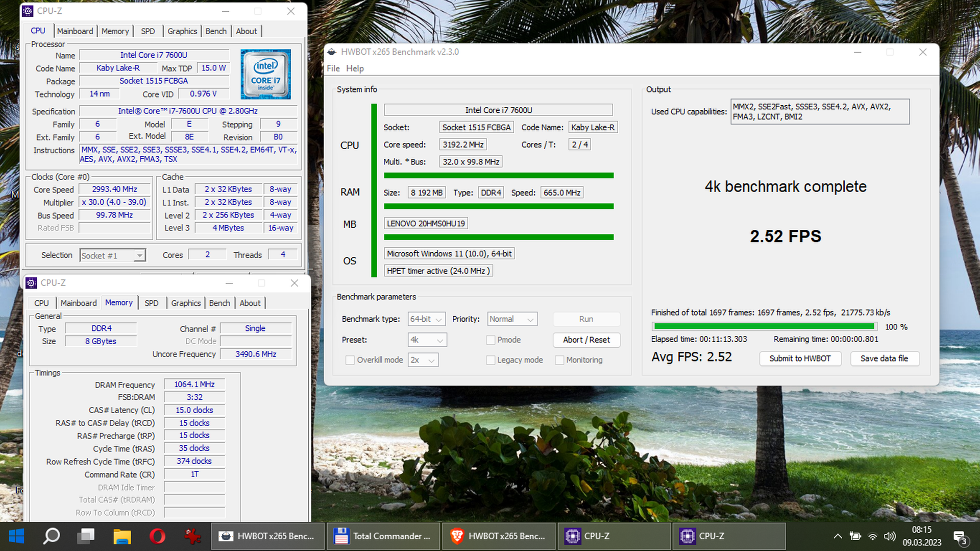
Task: Open taskbar search magnifier
Action: point(52,536)
